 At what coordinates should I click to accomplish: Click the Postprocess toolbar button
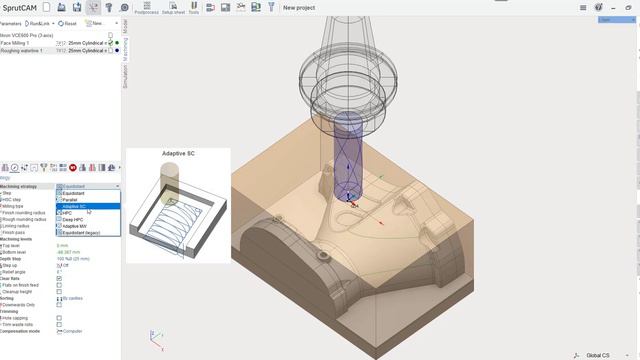147,8
